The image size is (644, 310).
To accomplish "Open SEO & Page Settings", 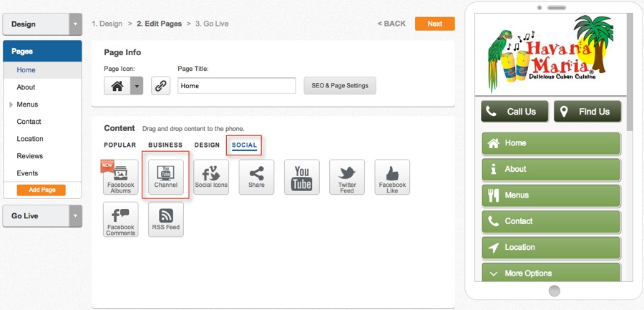I will 340,86.
